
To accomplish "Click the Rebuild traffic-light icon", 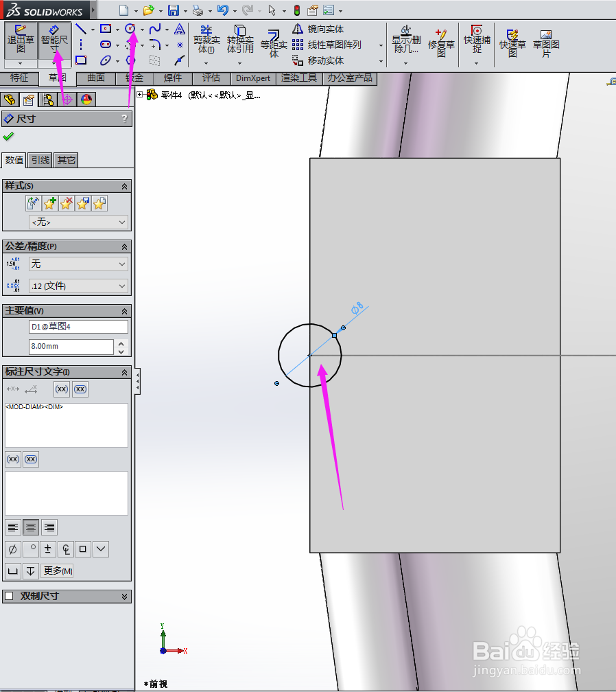I will click(x=297, y=10).
